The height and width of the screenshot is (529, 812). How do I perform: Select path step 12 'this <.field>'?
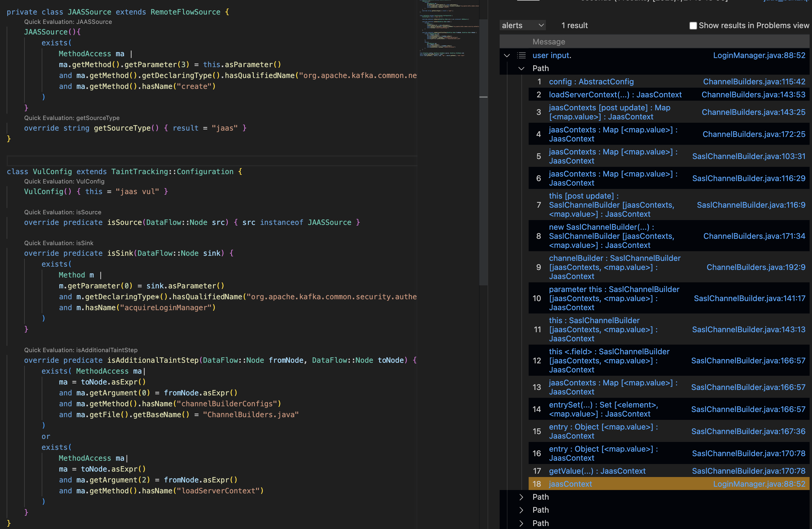pos(609,361)
